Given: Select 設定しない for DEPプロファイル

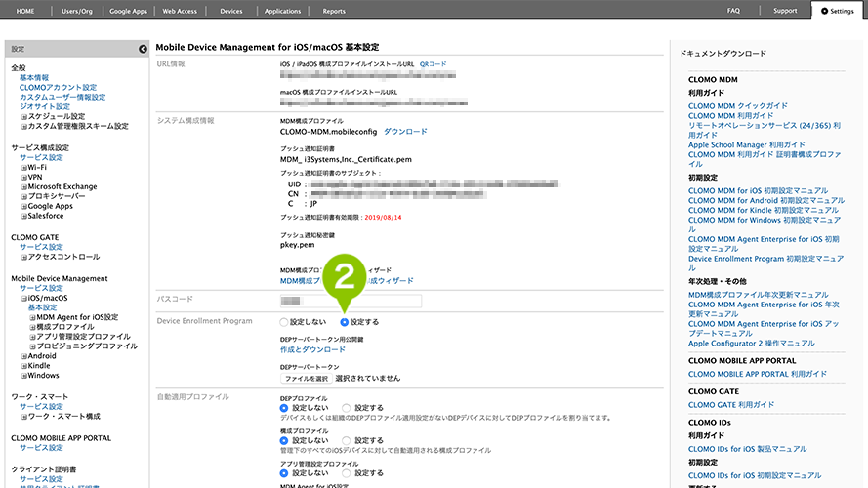Looking at the screenshot, I should tap(284, 408).
